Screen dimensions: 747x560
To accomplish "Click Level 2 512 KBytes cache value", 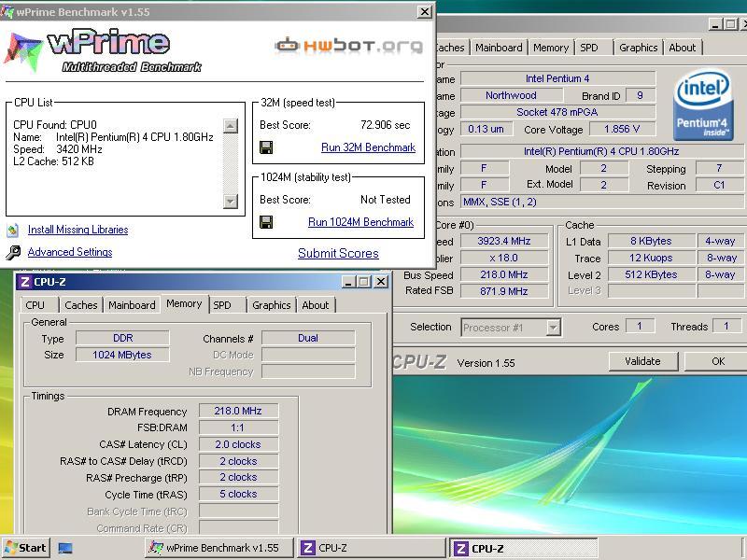I will pyautogui.click(x=651, y=274).
